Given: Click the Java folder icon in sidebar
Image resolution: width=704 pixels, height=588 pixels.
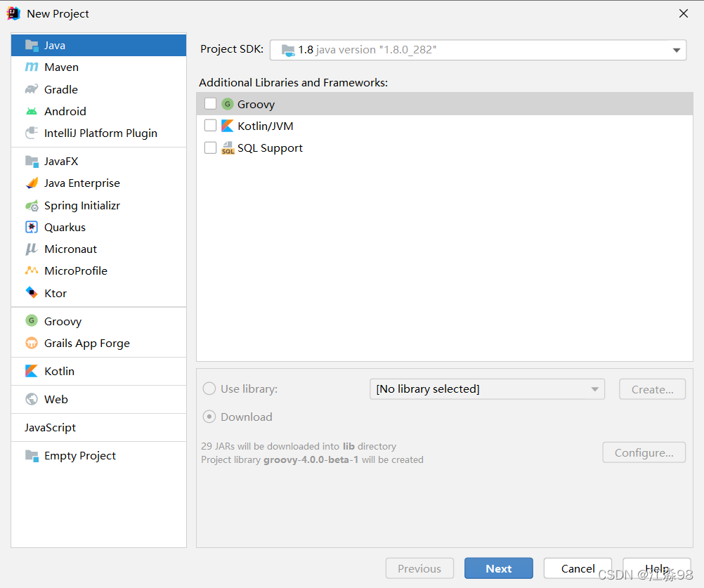Looking at the screenshot, I should tap(32, 46).
